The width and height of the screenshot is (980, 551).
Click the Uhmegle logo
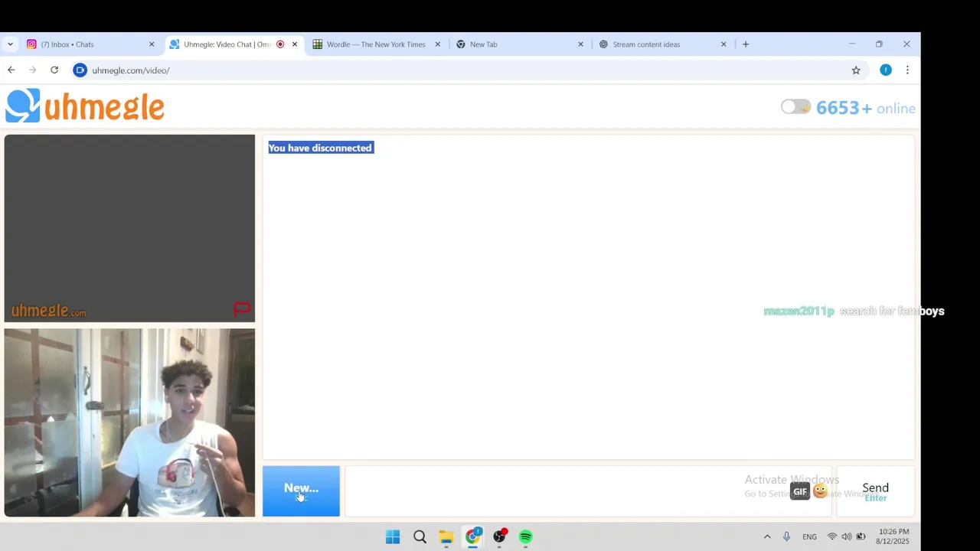(85, 106)
